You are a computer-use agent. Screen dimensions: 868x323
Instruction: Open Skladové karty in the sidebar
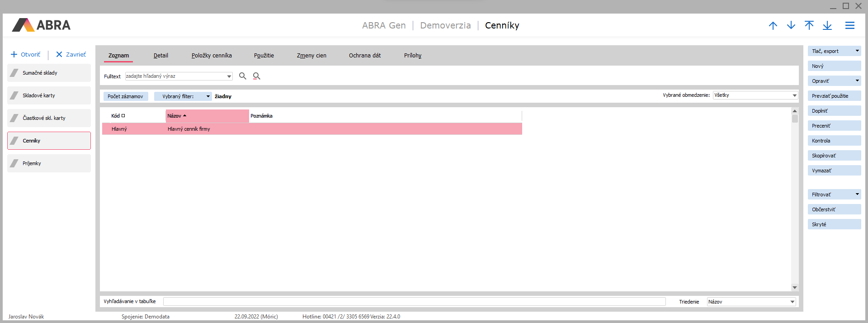49,95
